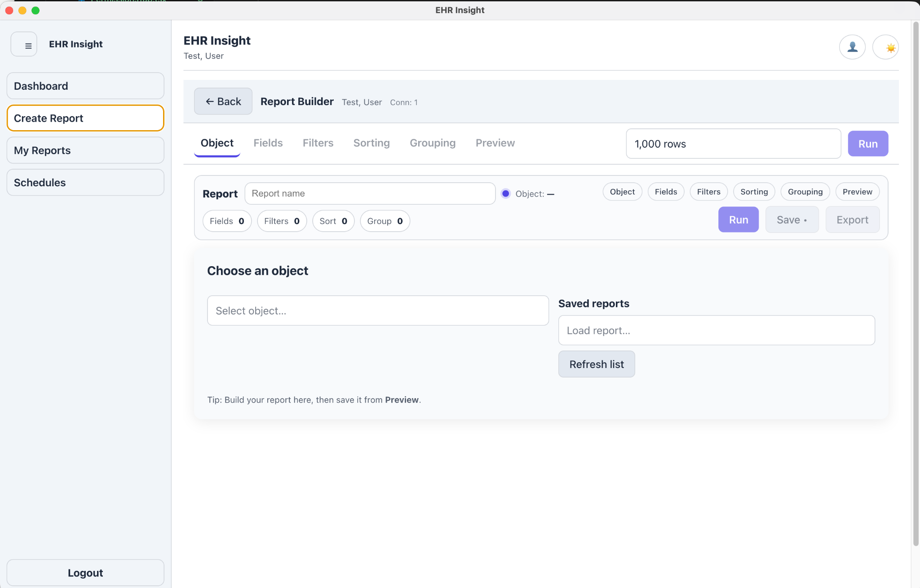Click the Export button
This screenshot has height=588, width=920.
point(852,220)
